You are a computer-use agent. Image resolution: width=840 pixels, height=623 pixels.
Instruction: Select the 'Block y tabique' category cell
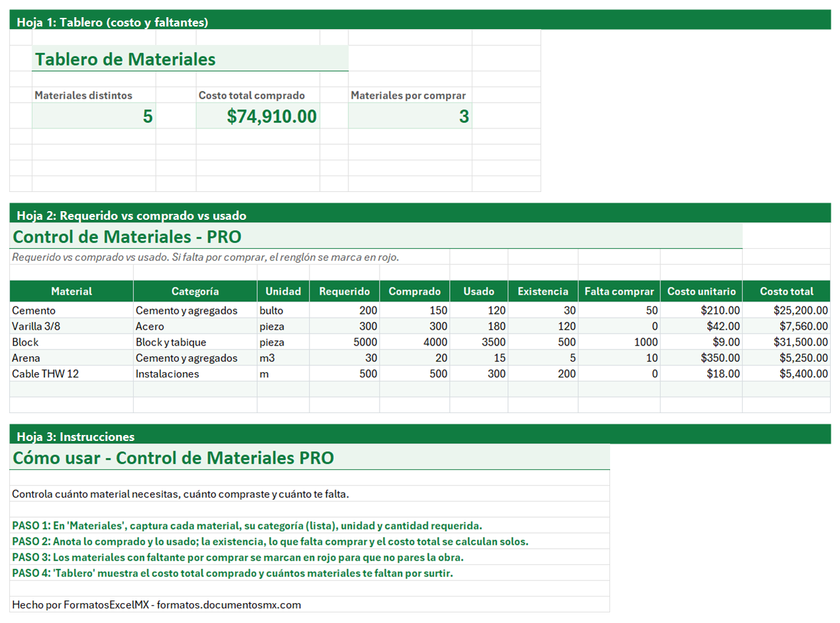[195, 342]
